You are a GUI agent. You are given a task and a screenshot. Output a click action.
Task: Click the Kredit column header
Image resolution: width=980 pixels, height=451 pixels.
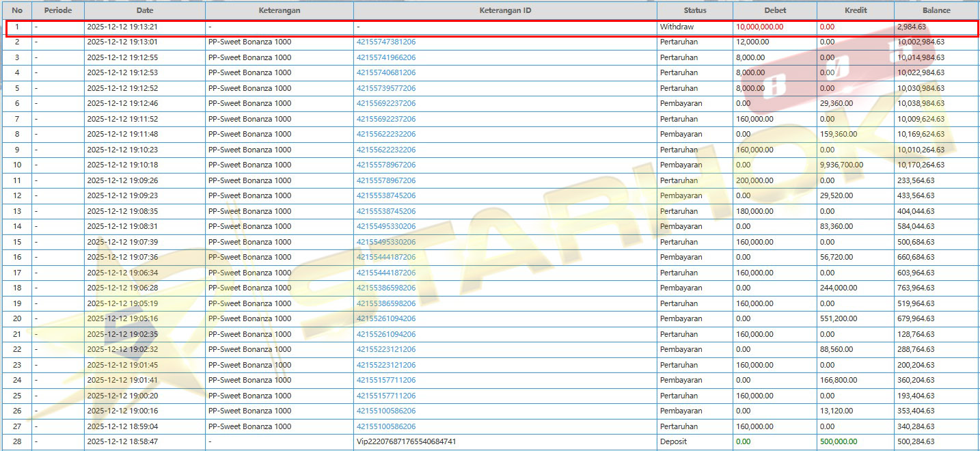point(855,10)
